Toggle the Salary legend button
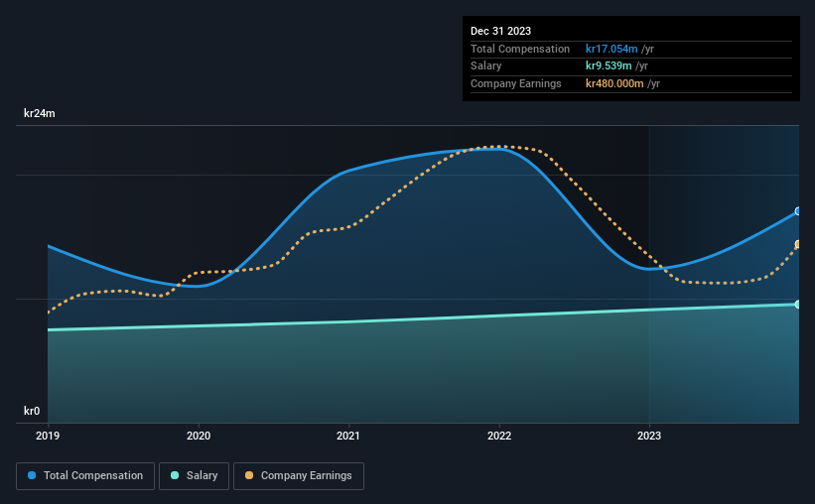 pyautogui.click(x=194, y=476)
